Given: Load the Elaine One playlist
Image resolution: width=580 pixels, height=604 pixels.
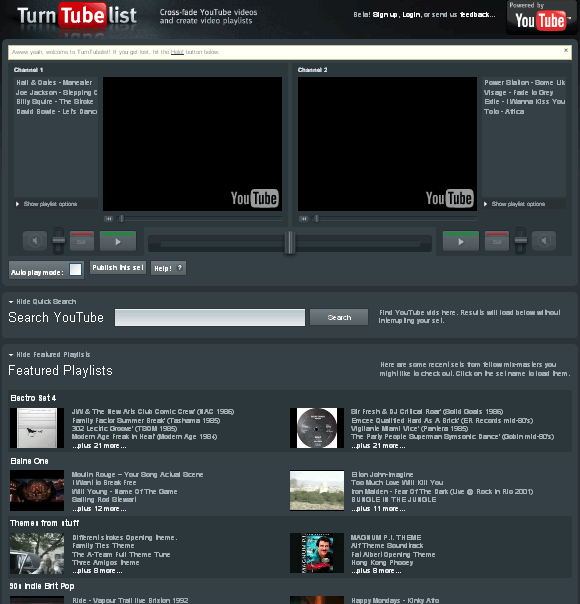Looking at the screenshot, I should click(29, 461).
